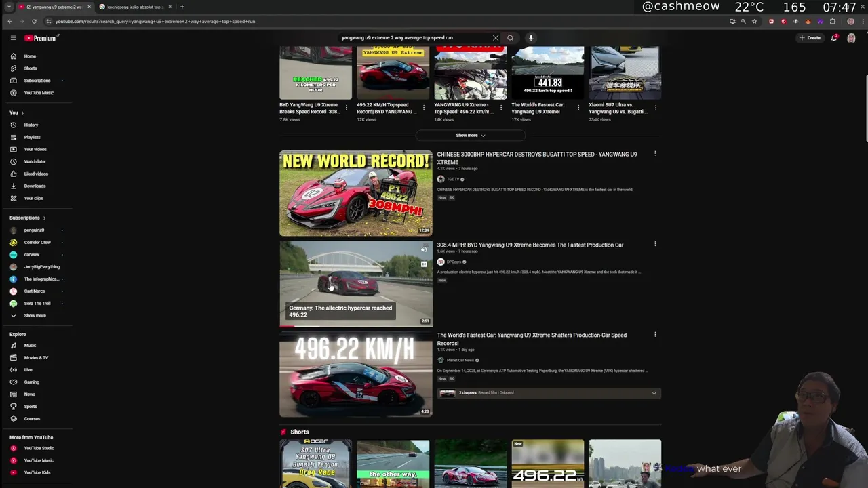Image resolution: width=868 pixels, height=488 pixels.
Task: Open the Corridor Crew channel subscription
Action: (36, 243)
